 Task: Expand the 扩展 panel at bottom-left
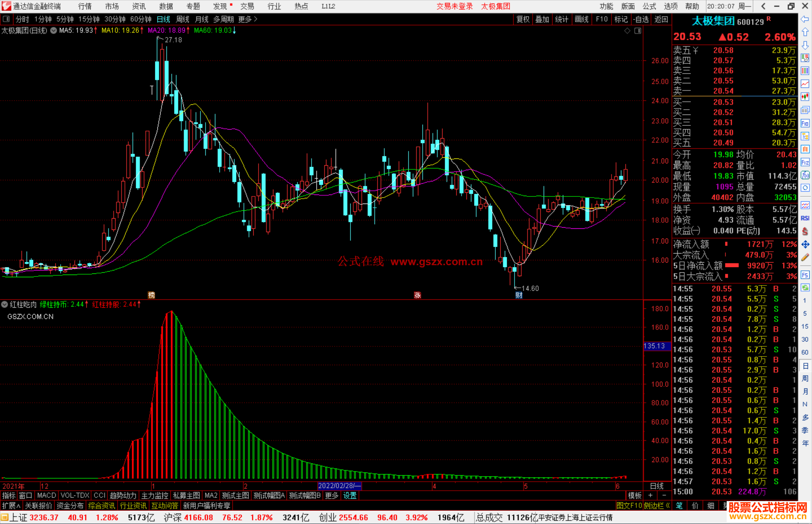[x=11, y=506]
